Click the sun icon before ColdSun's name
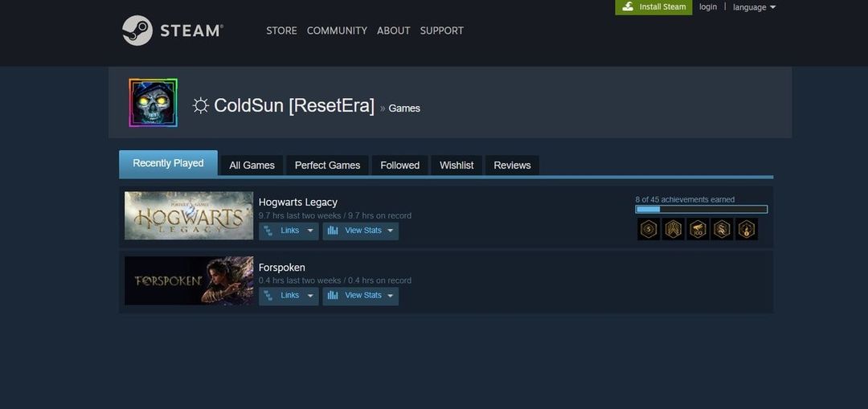868x409 pixels. [x=200, y=105]
